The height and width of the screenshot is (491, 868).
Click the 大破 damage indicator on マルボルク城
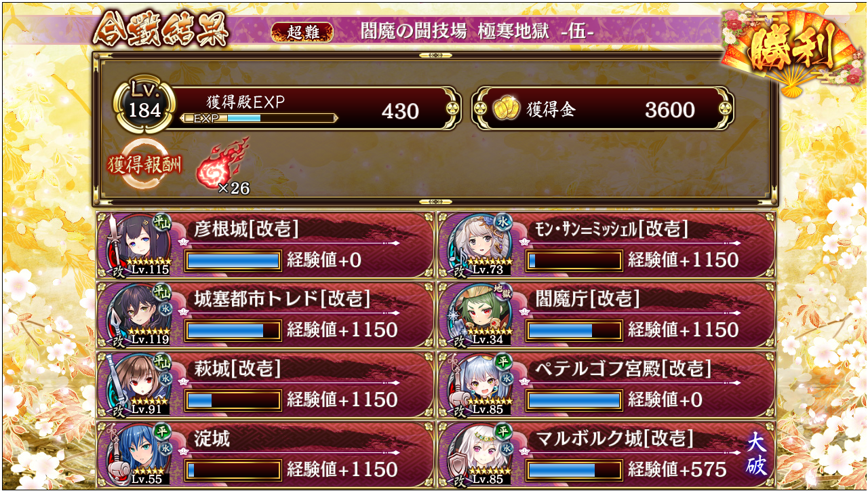click(x=757, y=454)
